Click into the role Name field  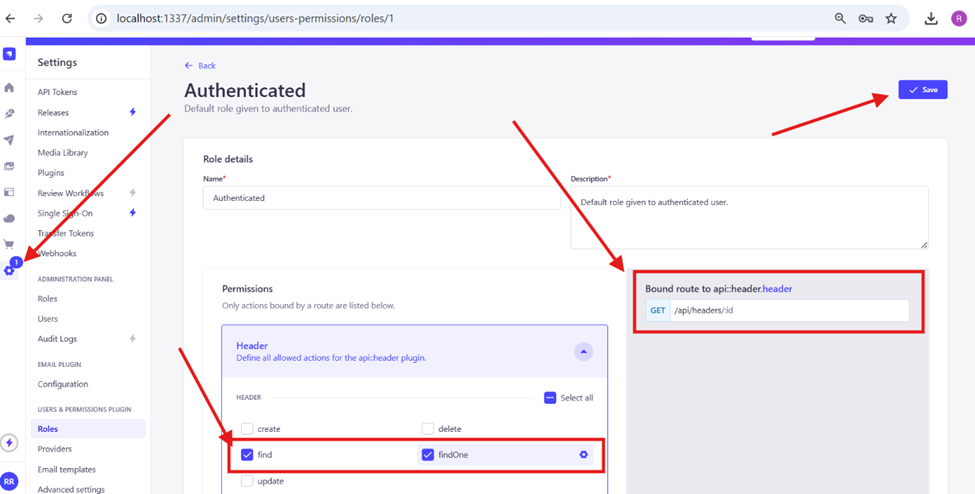click(381, 198)
